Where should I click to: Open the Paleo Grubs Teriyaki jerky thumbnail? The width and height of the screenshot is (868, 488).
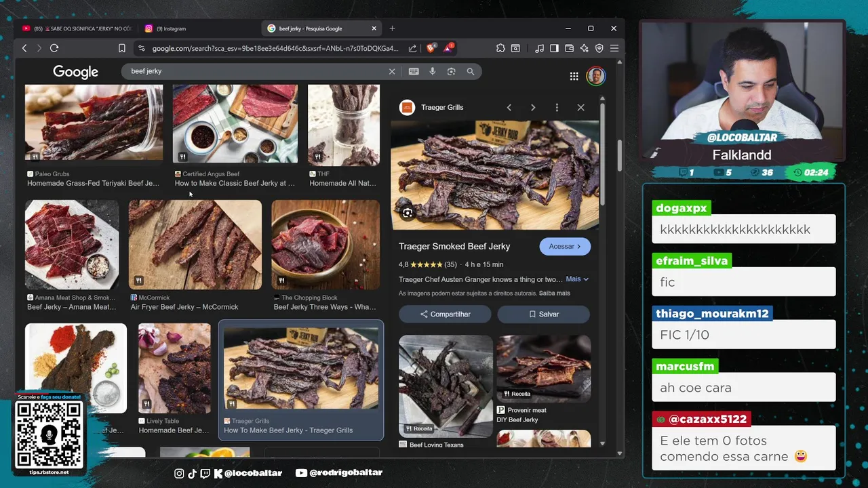[x=94, y=123]
